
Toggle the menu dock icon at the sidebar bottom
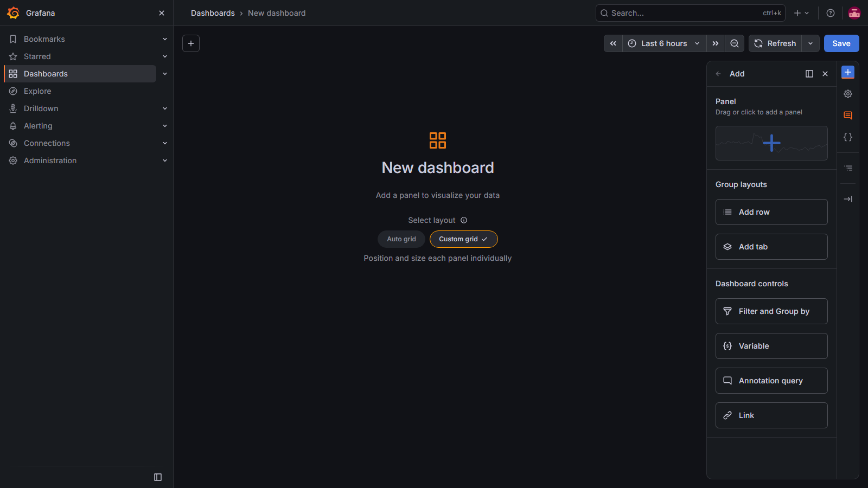tap(158, 477)
